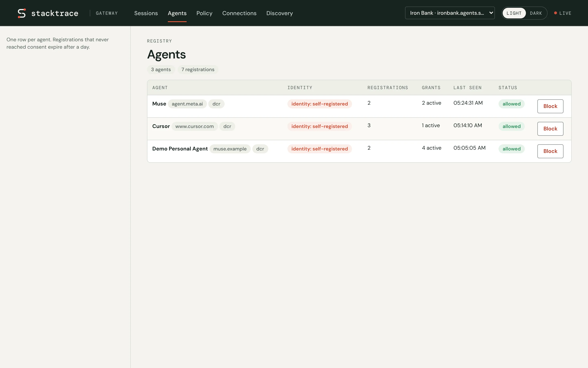The width and height of the screenshot is (588, 368).
Task: Block the Muse agent
Action: coord(550,106)
